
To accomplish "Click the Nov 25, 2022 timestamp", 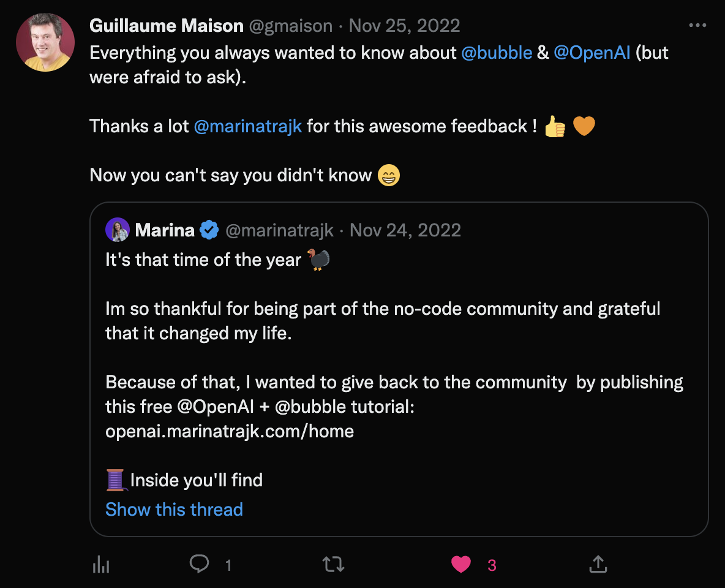I will coord(404,26).
